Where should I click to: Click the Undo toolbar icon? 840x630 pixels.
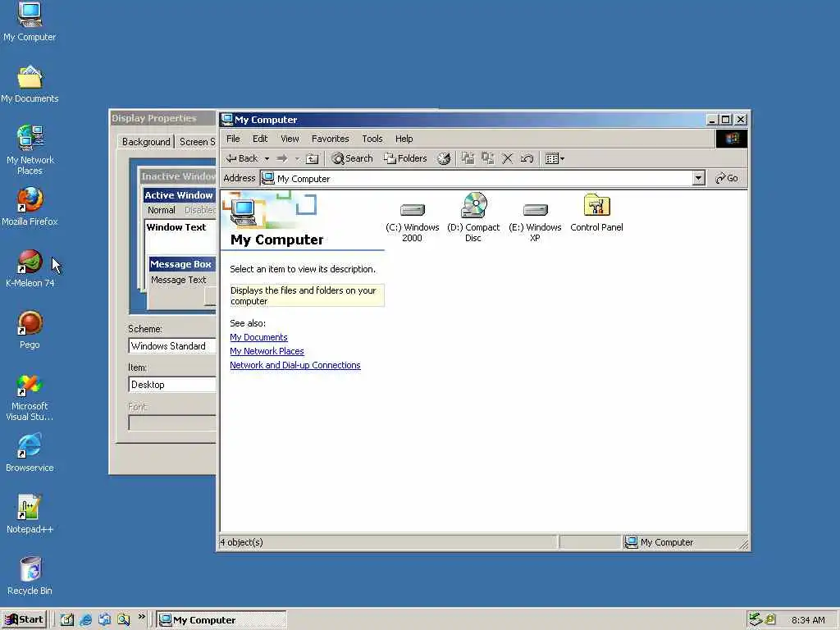click(x=527, y=158)
